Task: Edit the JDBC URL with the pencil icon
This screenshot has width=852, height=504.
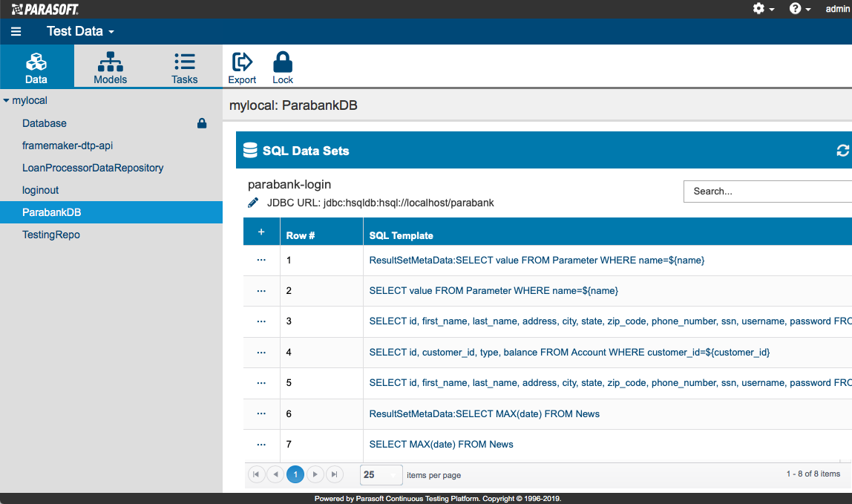Action: click(x=252, y=203)
